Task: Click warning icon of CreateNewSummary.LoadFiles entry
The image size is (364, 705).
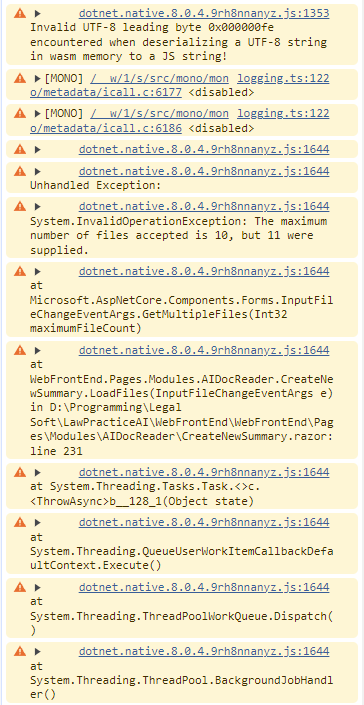Action: (20, 350)
